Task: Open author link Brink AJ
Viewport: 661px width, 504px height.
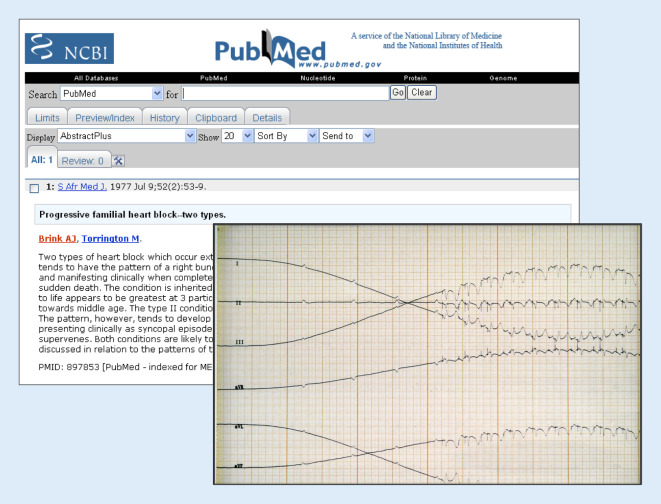Action: coord(57,239)
